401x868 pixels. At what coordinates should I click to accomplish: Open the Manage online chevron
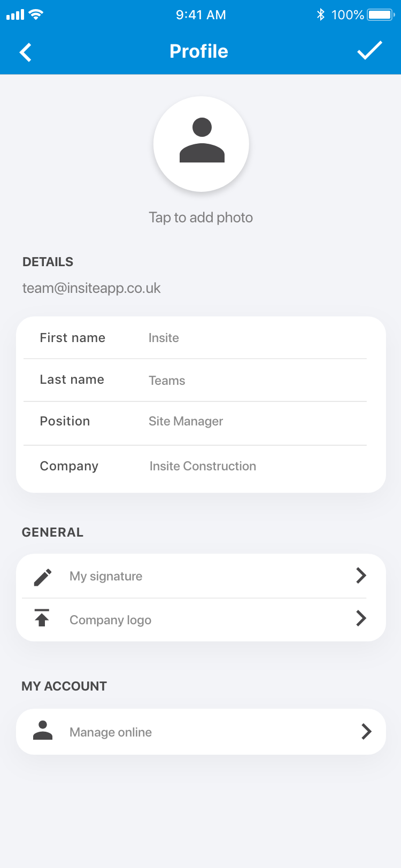(366, 731)
